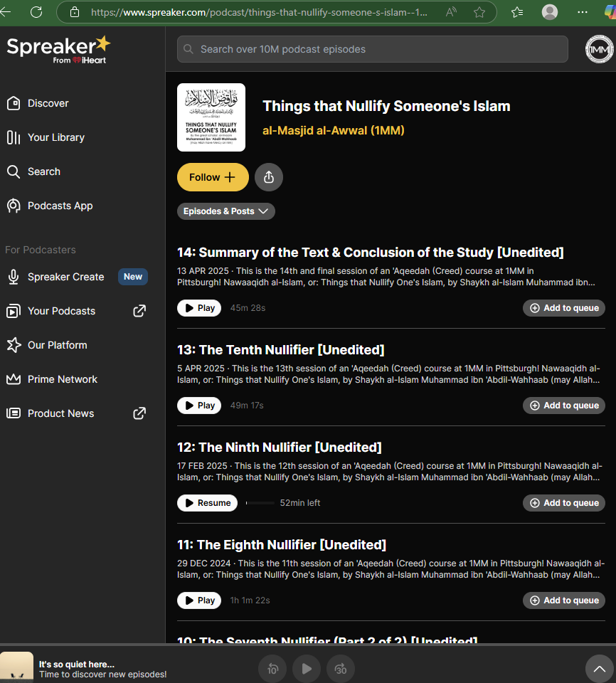616x683 pixels.
Task: Play episode 14
Action: click(x=199, y=308)
